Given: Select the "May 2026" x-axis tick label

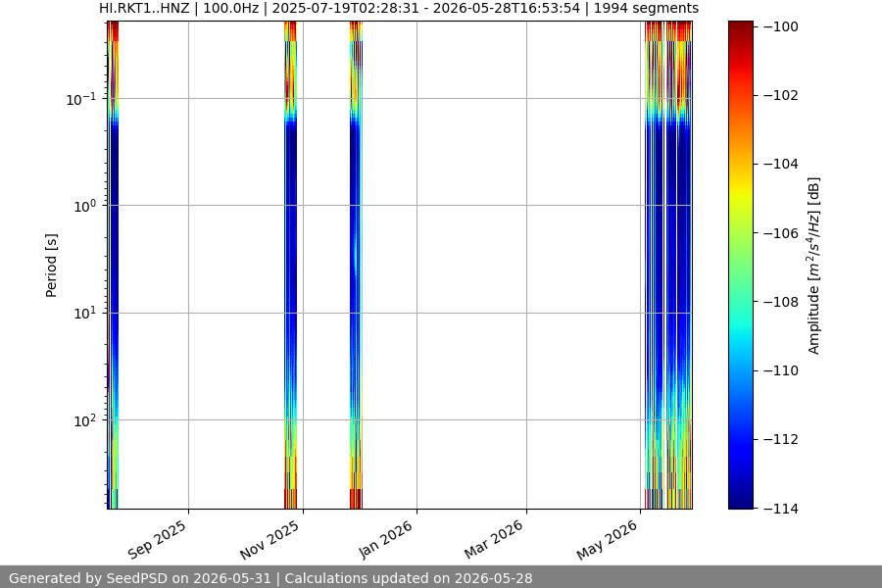Looking at the screenshot, I should tap(608, 540).
